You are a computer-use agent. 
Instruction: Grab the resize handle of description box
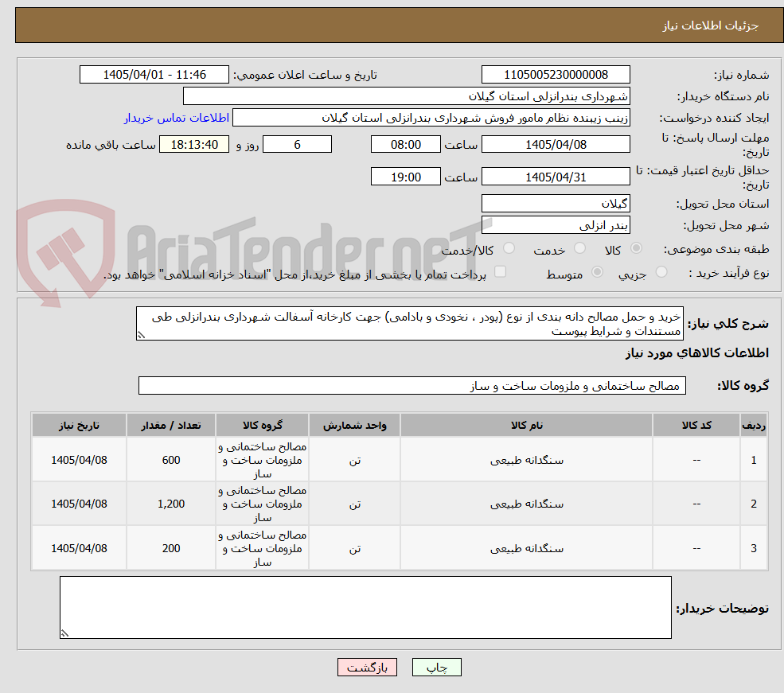141,335
